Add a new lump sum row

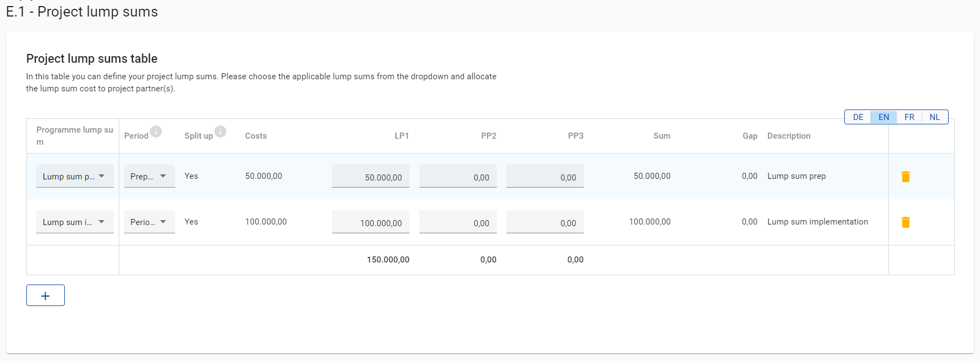coord(46,296)
